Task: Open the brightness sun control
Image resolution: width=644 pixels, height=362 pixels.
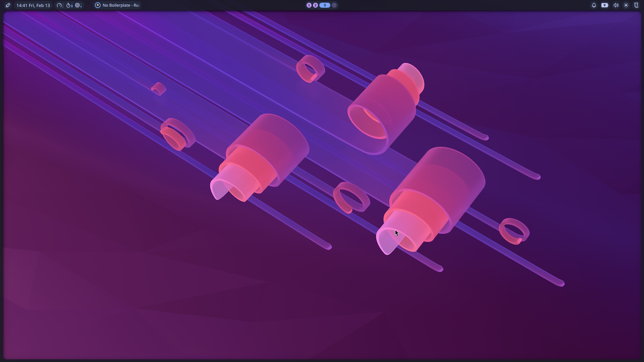Action: [x=626, y=5]
